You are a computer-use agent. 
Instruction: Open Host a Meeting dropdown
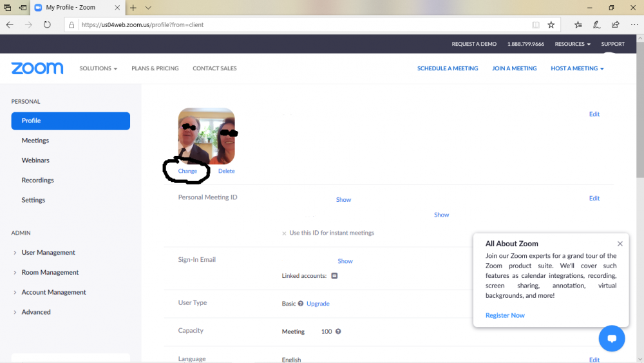[x=577, y=68]
